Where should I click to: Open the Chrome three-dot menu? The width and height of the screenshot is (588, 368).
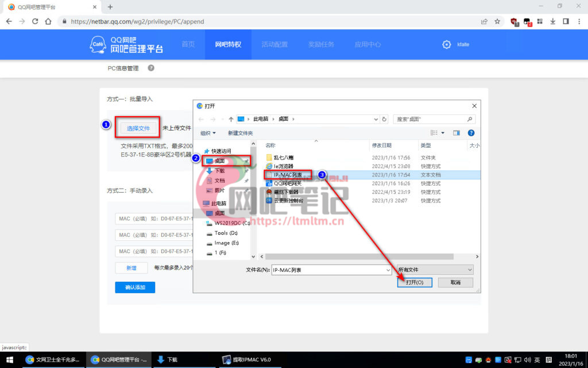coord(579,21)
